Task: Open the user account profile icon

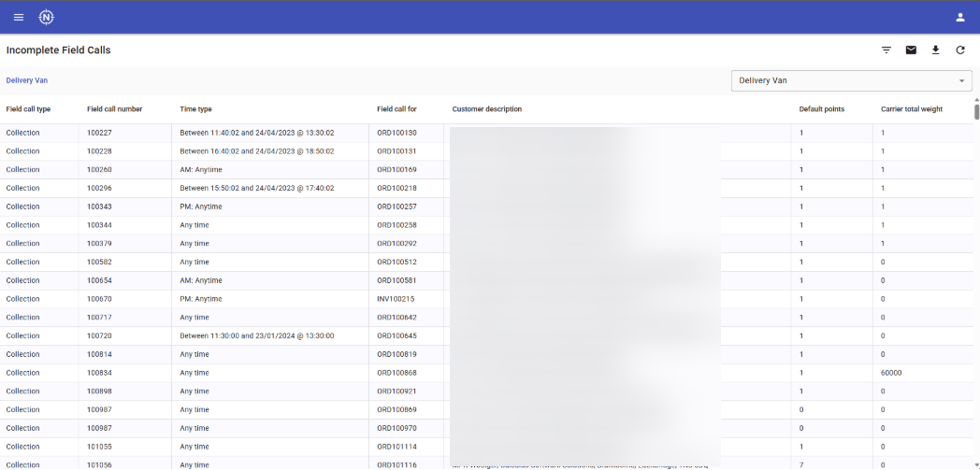Action: tap(960, 18)
